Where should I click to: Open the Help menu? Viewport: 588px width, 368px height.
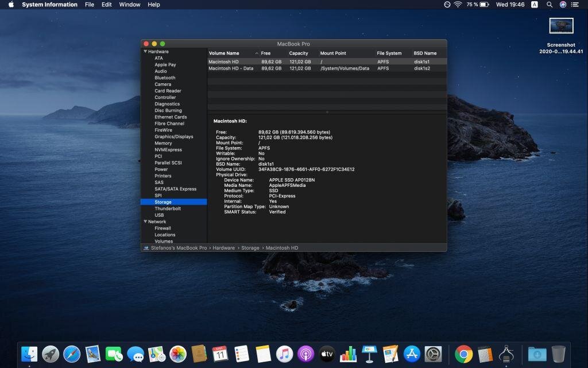[x=154, y=5]
